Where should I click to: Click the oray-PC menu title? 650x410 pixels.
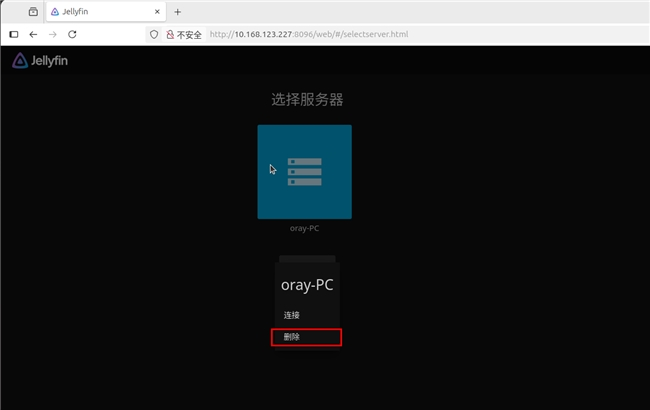click(x=307, y=285)
